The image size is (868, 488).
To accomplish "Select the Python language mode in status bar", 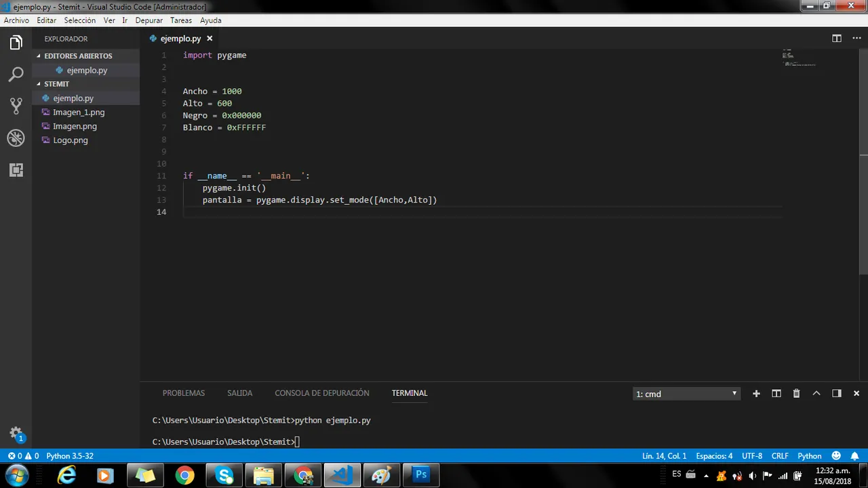I will 809,456.
